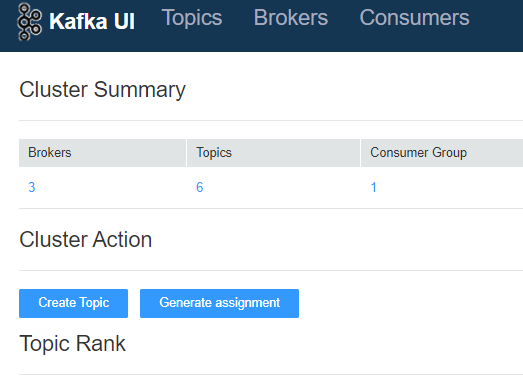523x389 pixels.
Task: Click the Generate assignment button
Action: 219,303
